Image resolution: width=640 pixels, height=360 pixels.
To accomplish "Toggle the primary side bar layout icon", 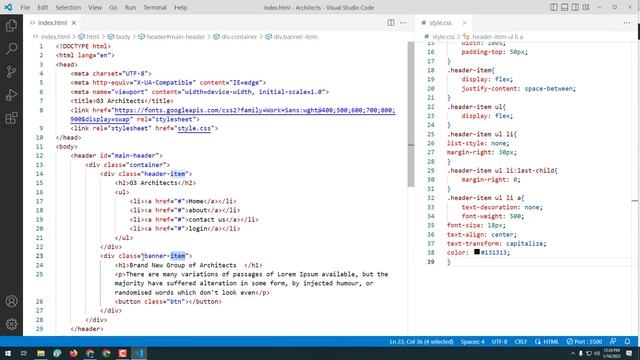I will 554,7.
